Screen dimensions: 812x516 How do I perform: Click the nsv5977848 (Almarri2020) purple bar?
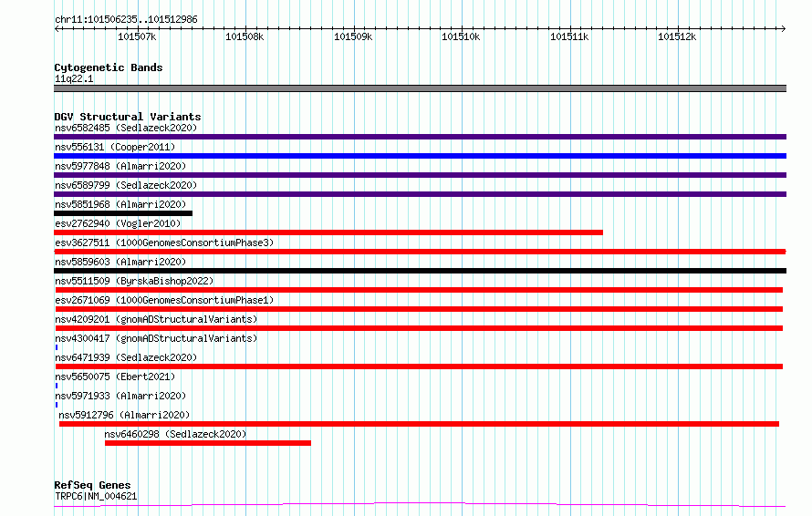click(x=420, y=175)
